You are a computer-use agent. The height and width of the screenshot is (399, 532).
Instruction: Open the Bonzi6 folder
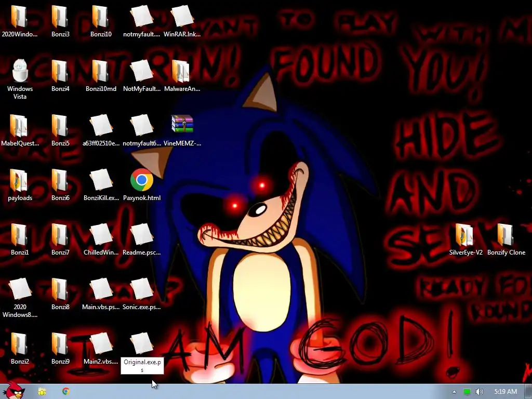[x=60, y=180]
